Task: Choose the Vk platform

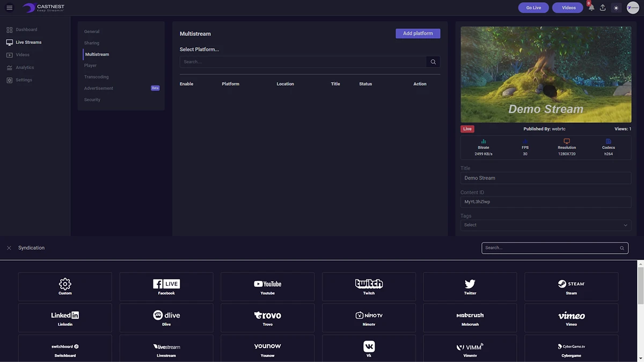Action: coord(369,349)
